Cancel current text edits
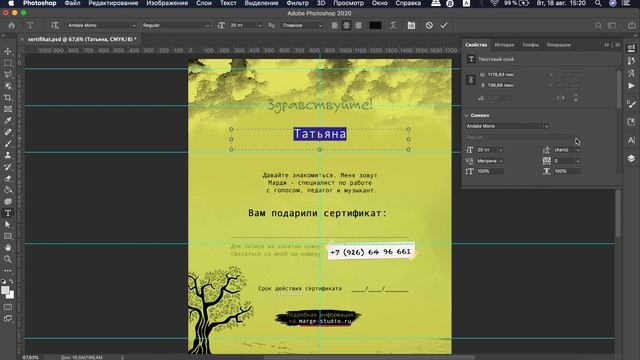Image resolution: width=640 pixels, height=360 pixels. [429, 25]
